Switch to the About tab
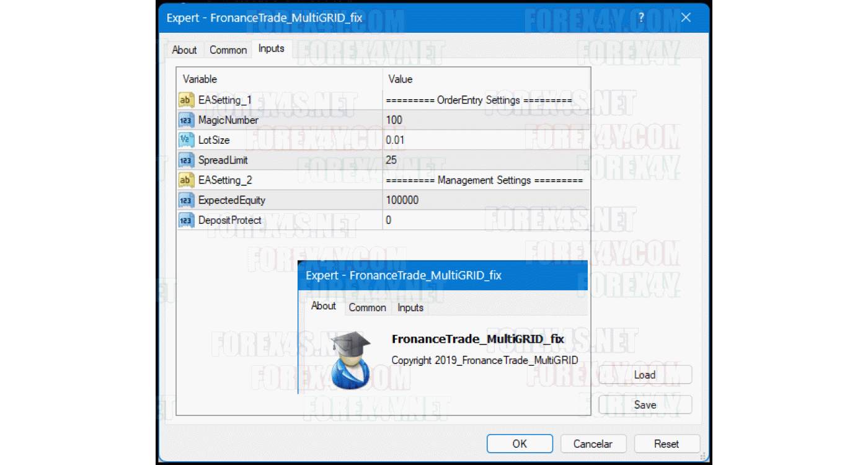The image size is (868, 465). click(x=184, y=50)
